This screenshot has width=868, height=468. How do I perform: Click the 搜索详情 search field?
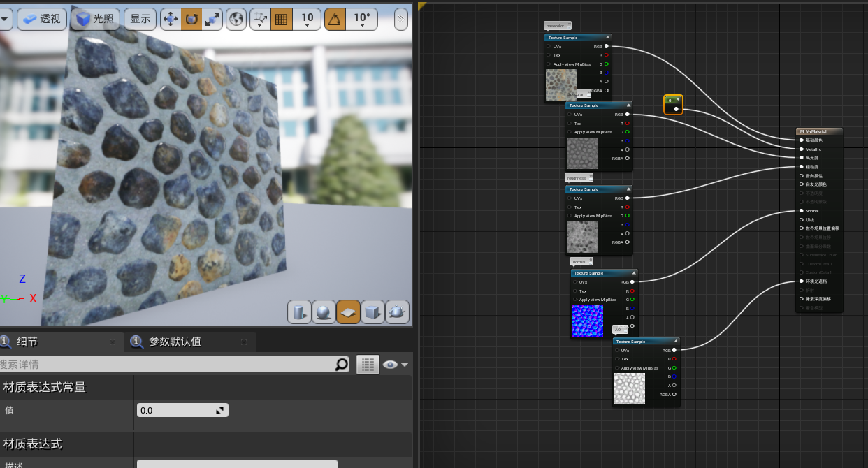click(x=166, y=364)
